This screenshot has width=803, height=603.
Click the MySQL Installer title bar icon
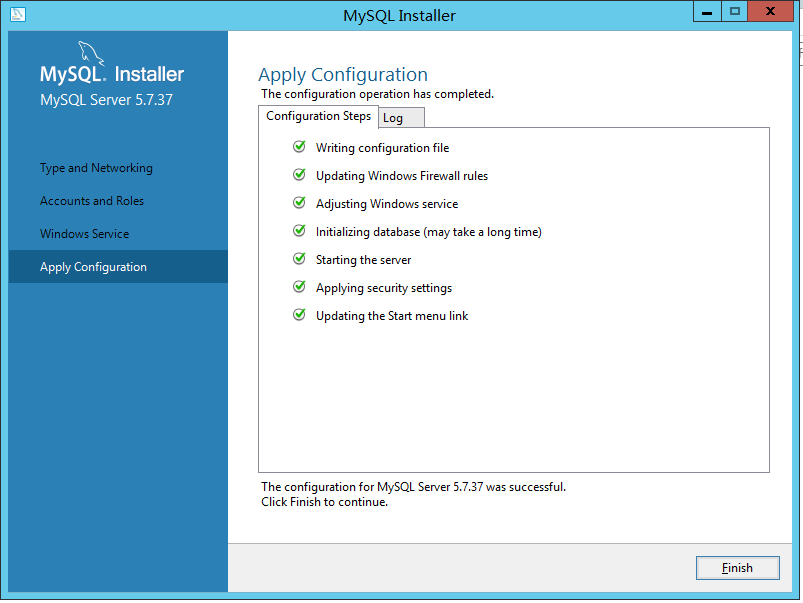coord(18,14)
